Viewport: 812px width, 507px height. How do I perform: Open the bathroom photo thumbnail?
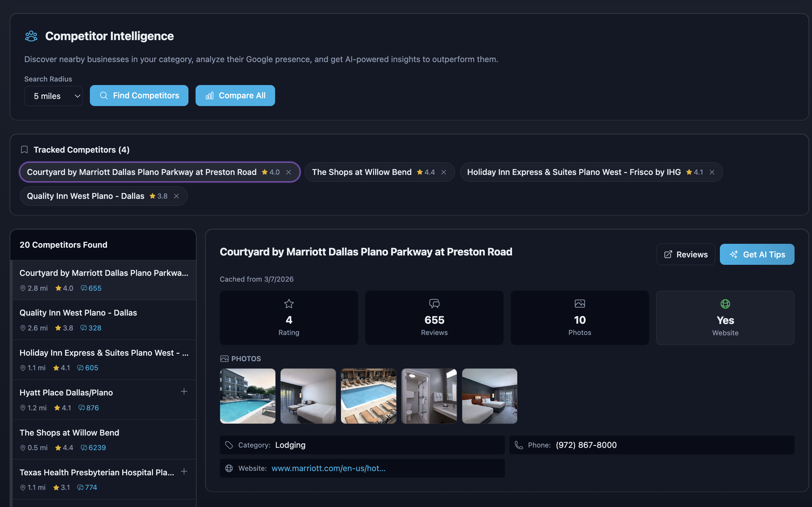(x=429, y=396)
